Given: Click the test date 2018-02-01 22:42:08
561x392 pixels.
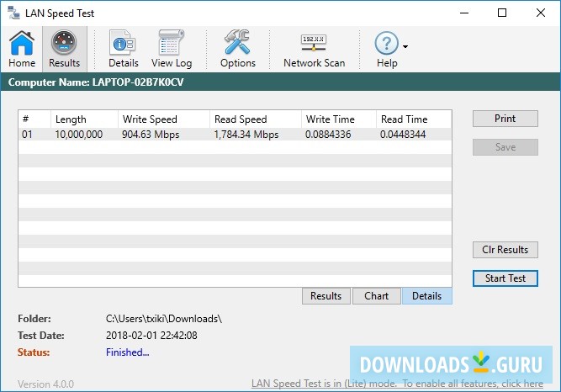Looking at the screenshot, I should 151,336.
